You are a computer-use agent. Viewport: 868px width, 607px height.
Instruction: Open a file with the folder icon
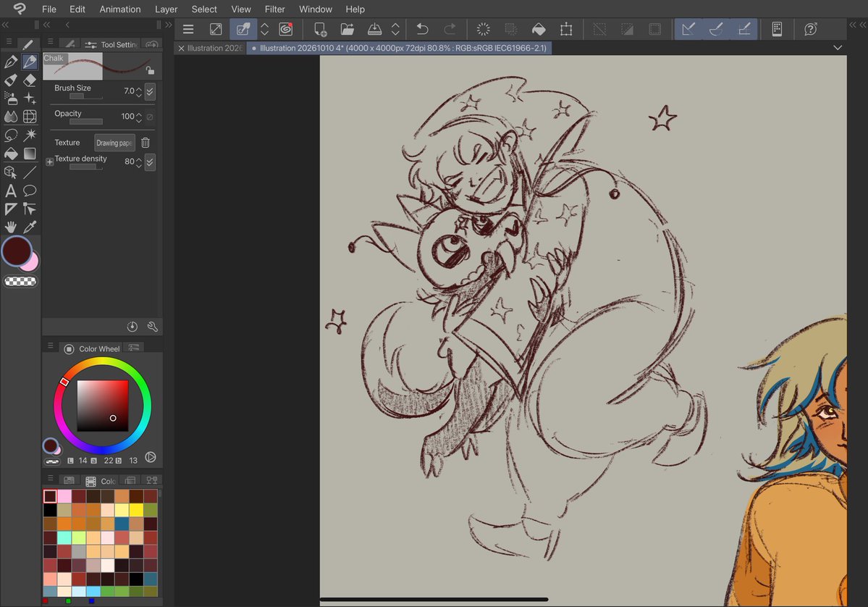[x=347, y=30]
